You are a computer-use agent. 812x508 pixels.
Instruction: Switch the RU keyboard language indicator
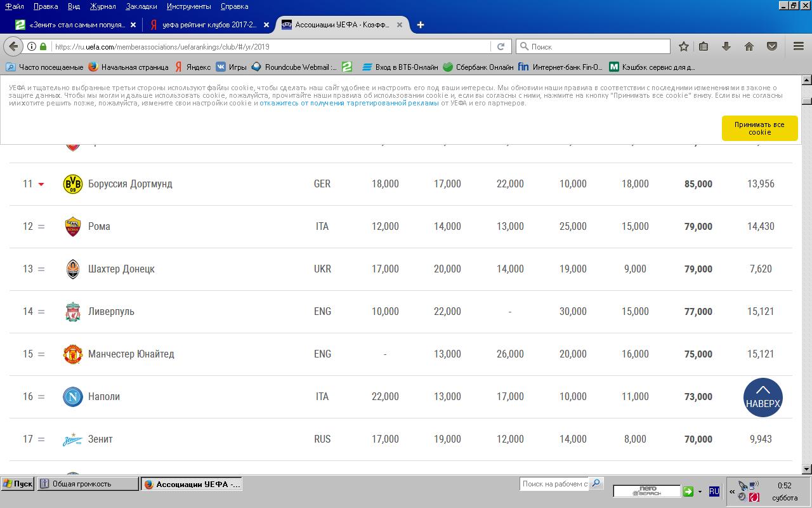click(714, 491)
